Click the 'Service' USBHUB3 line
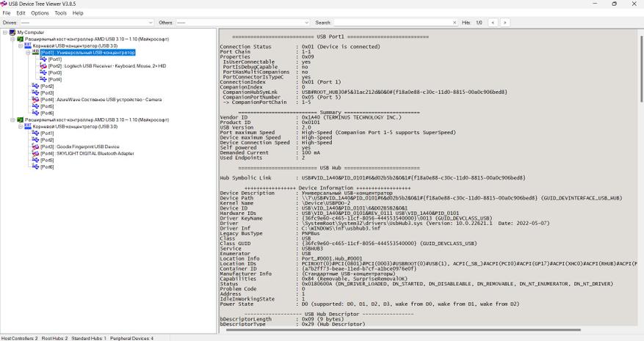This screenshot has height=341, width=644. [272, 249]
